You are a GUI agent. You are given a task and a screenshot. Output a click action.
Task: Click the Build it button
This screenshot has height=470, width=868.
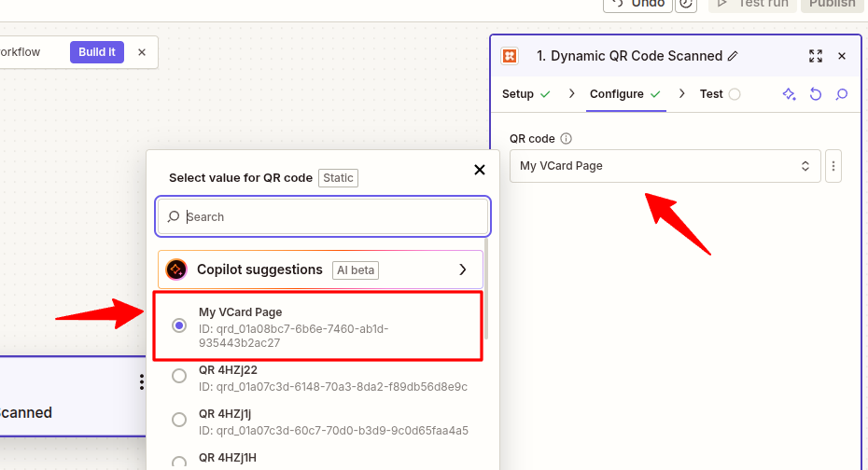[97, 52]
